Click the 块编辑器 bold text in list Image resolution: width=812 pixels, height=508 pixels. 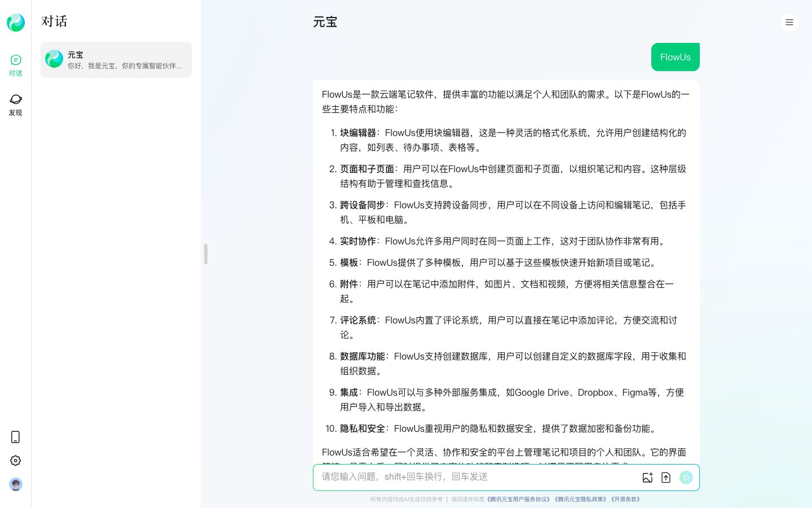click(358, 133)
